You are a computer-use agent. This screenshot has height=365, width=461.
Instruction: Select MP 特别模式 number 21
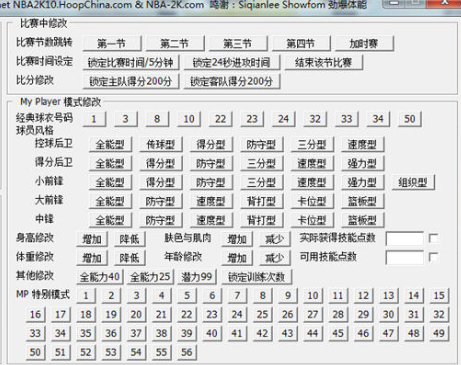tap(162, 315)
